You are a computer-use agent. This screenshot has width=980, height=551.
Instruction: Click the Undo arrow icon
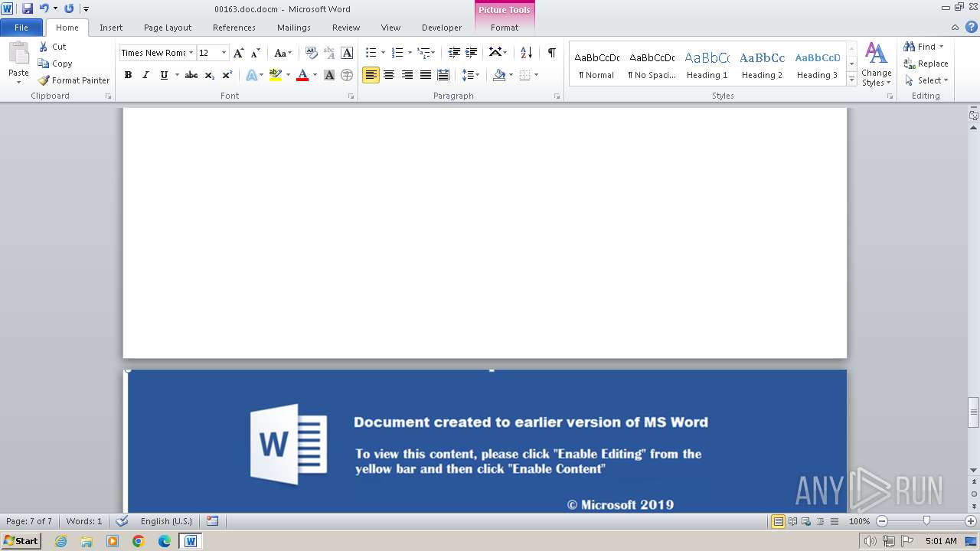coord(44,8)
